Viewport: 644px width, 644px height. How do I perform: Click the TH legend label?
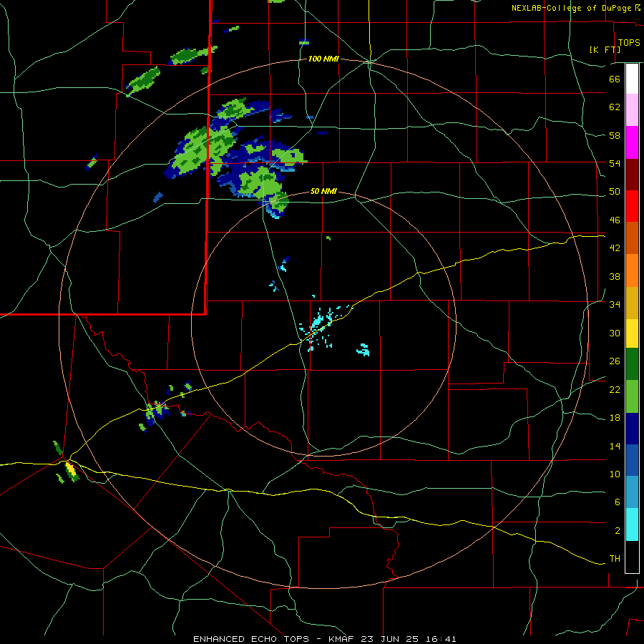[x=615, y=559]
